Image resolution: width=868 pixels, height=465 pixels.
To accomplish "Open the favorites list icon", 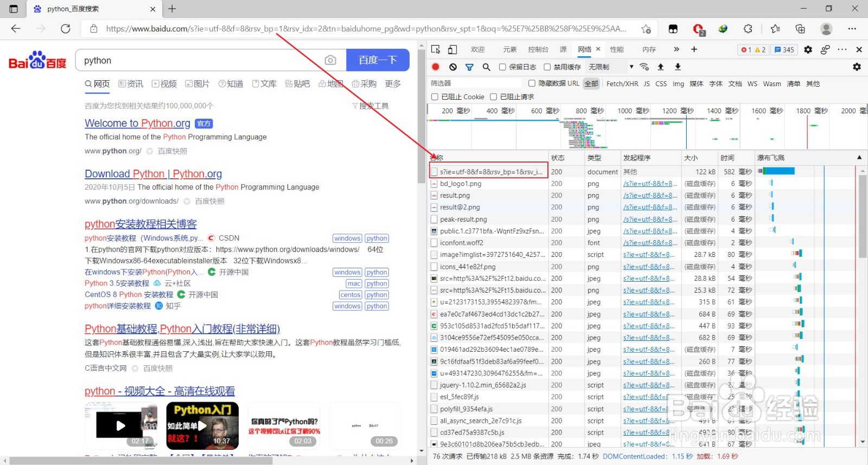I will click(775, 29).
